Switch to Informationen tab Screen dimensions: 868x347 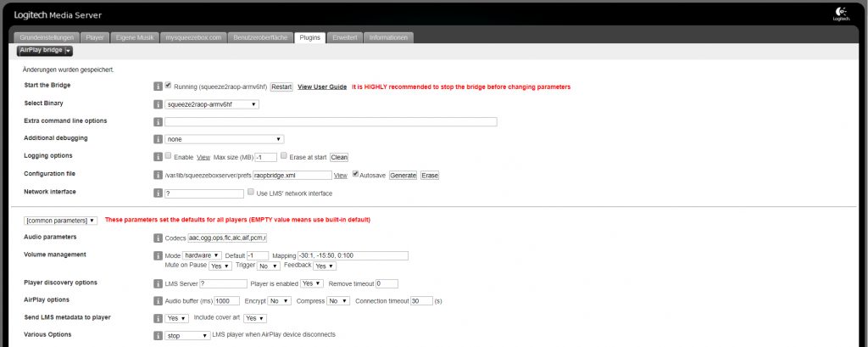(x=388, y=37)
